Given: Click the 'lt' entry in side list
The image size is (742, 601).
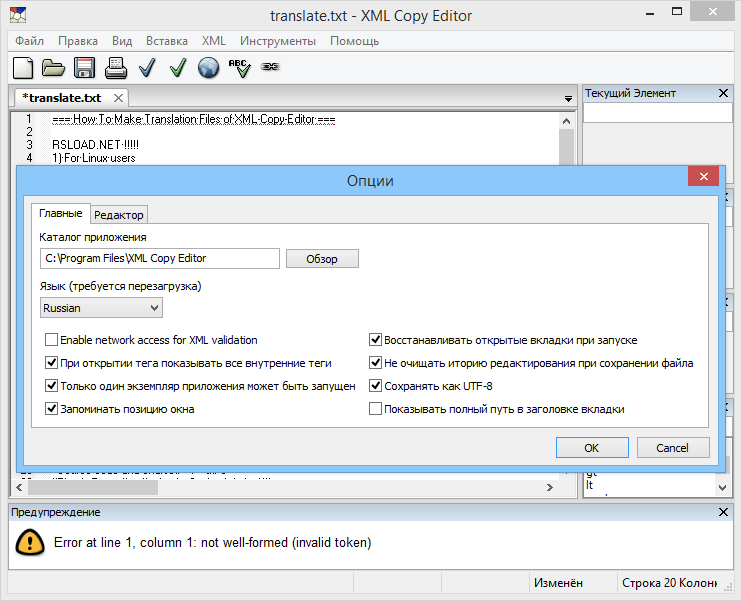Looking at the screenshot, I should pos(590,485).
